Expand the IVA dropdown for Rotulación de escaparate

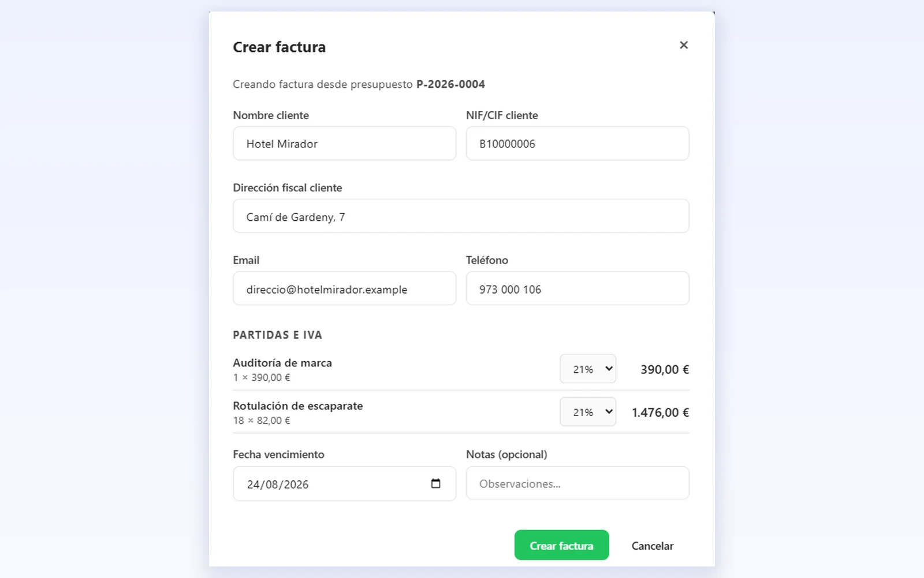[x=588, y=412]
